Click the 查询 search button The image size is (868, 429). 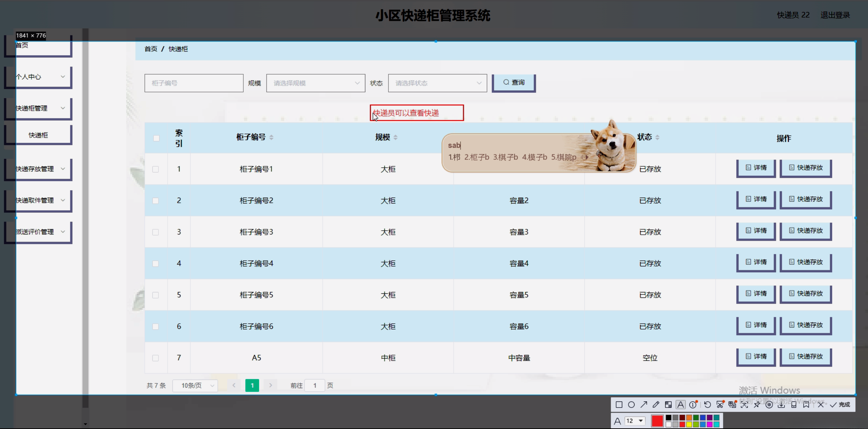coord(514,83)
